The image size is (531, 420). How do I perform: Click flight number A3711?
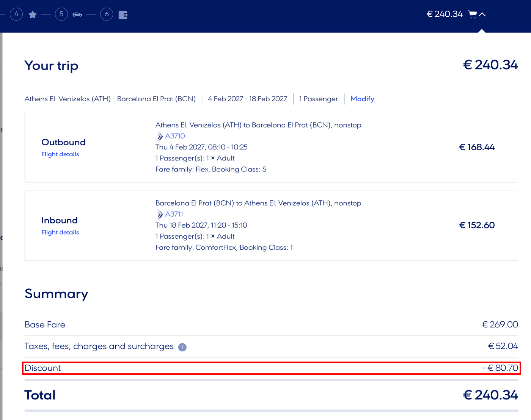pyautogui.click(x=174, y=214)
